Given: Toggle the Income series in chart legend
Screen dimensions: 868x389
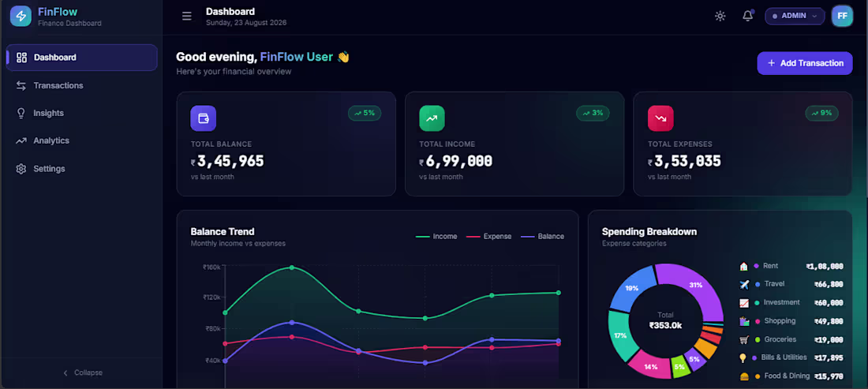Looking at the screenshot, I should coord(436,236).
